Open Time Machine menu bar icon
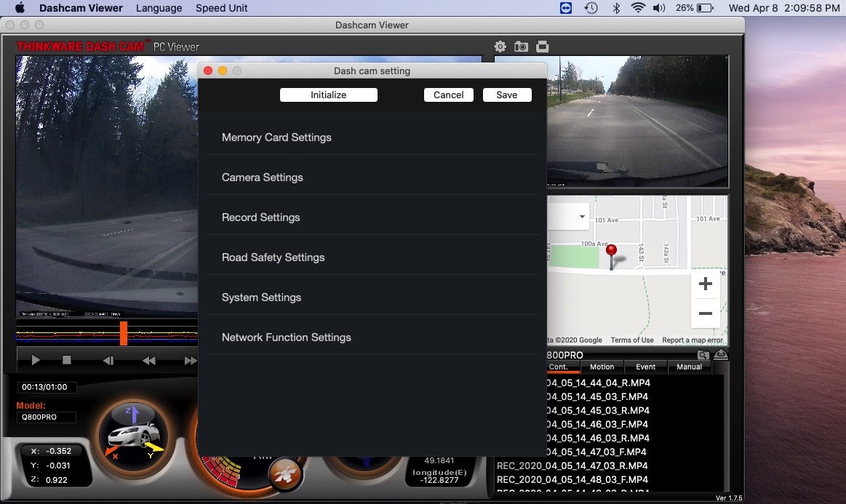The image size is (846, 504). (591, 8)
